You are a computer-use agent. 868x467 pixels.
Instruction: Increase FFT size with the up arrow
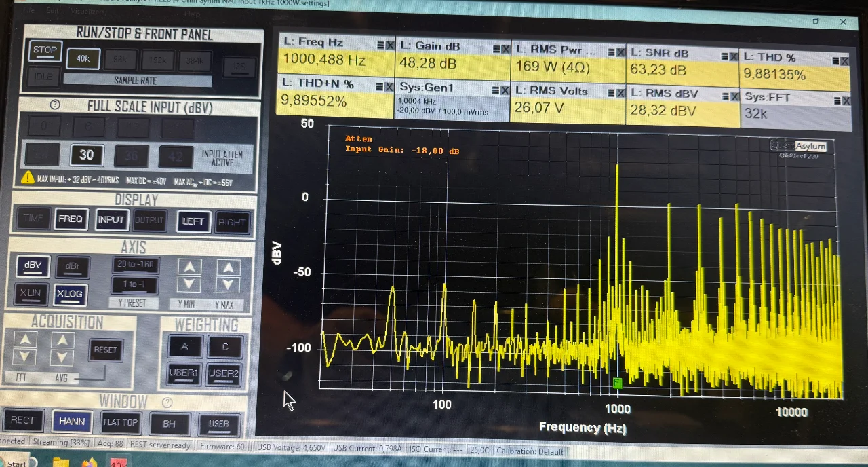25,339
